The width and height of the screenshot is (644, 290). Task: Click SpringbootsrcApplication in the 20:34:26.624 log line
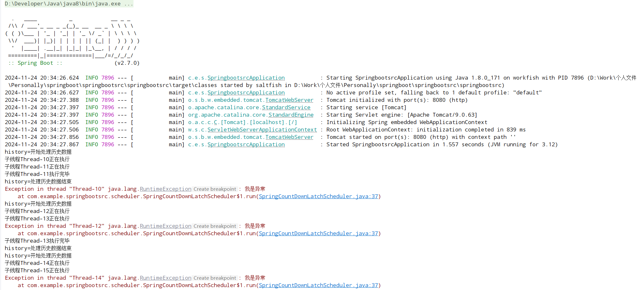coord(246,78)
